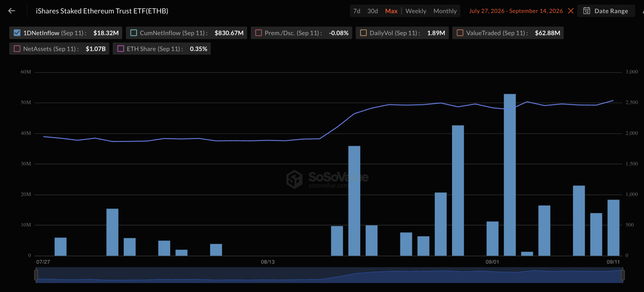Switch to Monthly aggregation
Screen dimensions: 644x292
(445, 11)
